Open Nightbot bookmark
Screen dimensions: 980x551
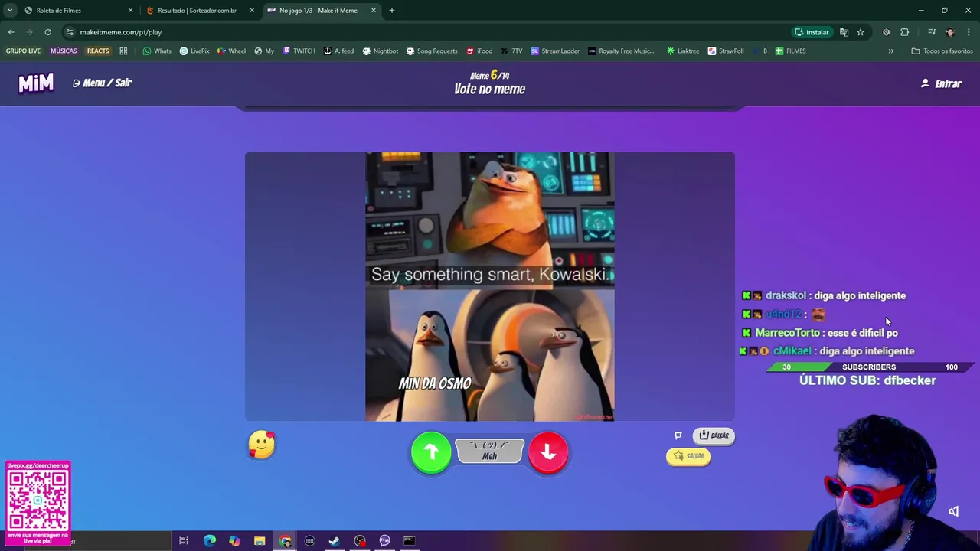(x=380, y=51)
